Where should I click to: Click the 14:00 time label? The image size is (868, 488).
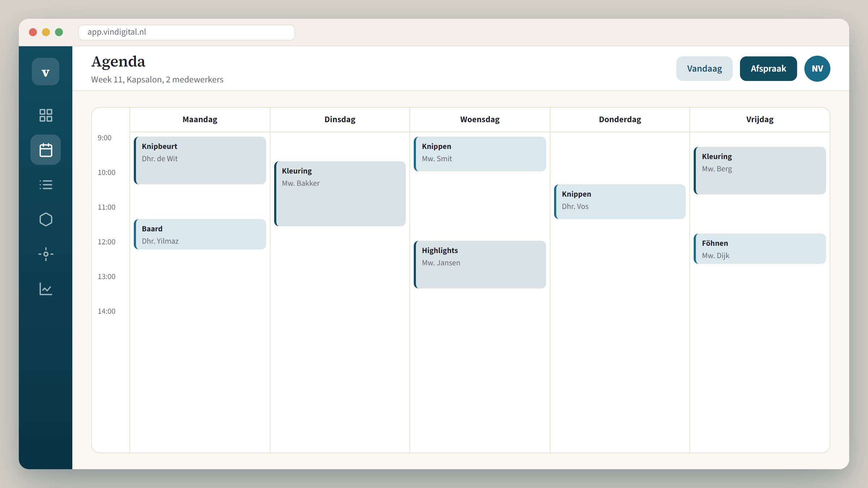click(x=106, y=311)
